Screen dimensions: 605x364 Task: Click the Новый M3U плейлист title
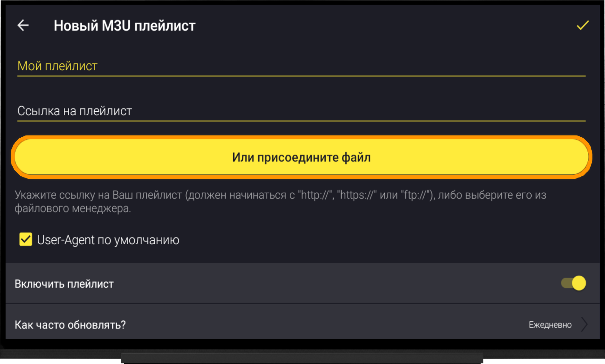pyautogui.click(x=124, y=25)
